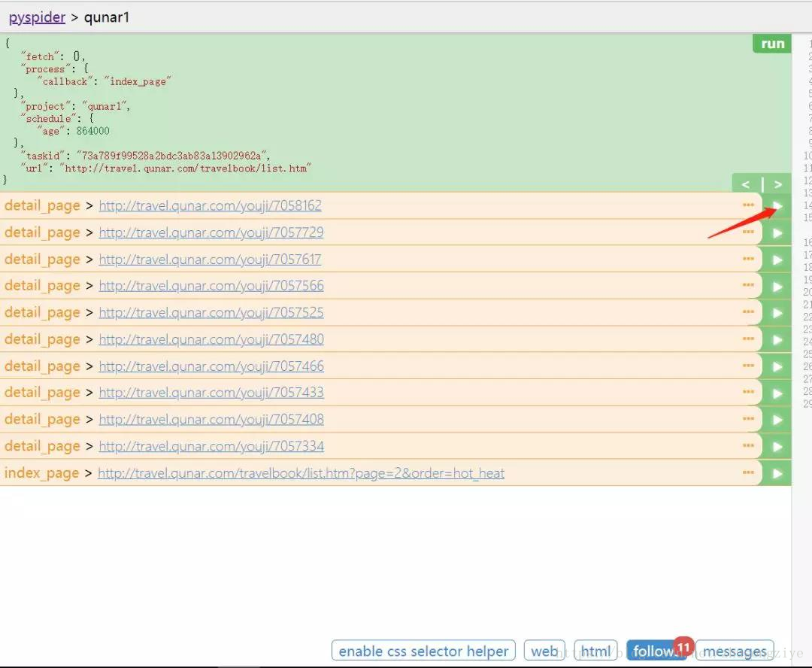The height and width of the screenshot is (668, 812).
Task: Open link travel.qunar.com/youji/7057617
Action: [211, 259]
